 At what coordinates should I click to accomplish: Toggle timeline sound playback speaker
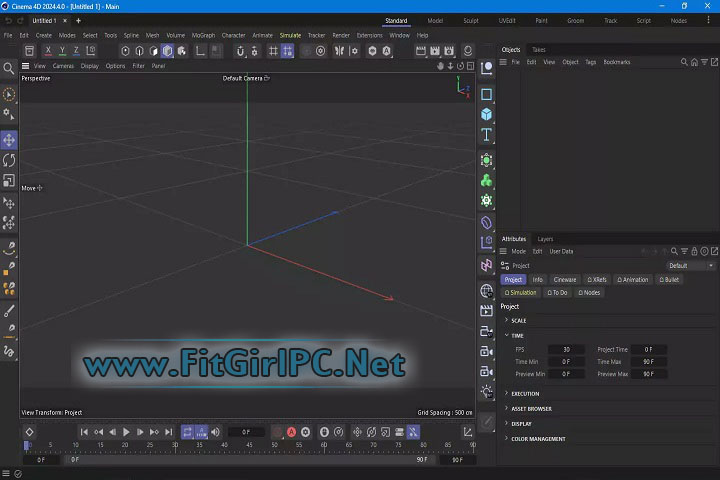(x=215, y=432)
